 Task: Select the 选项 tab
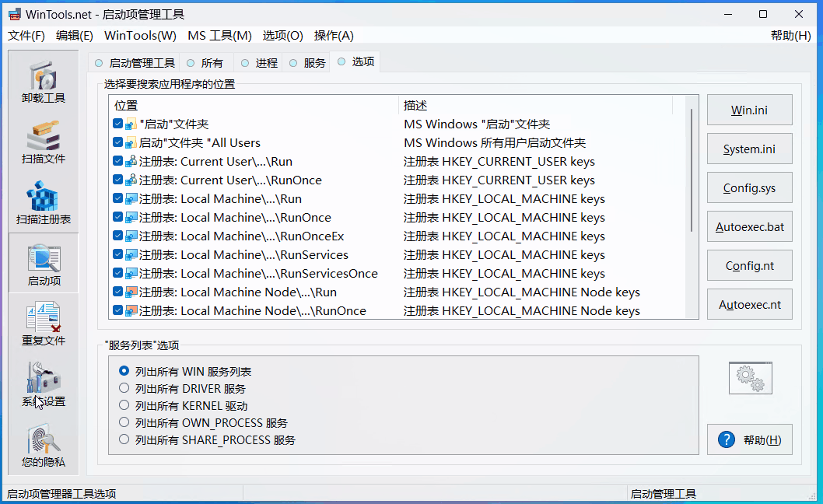pyautogui.click(x=355, y=62)
